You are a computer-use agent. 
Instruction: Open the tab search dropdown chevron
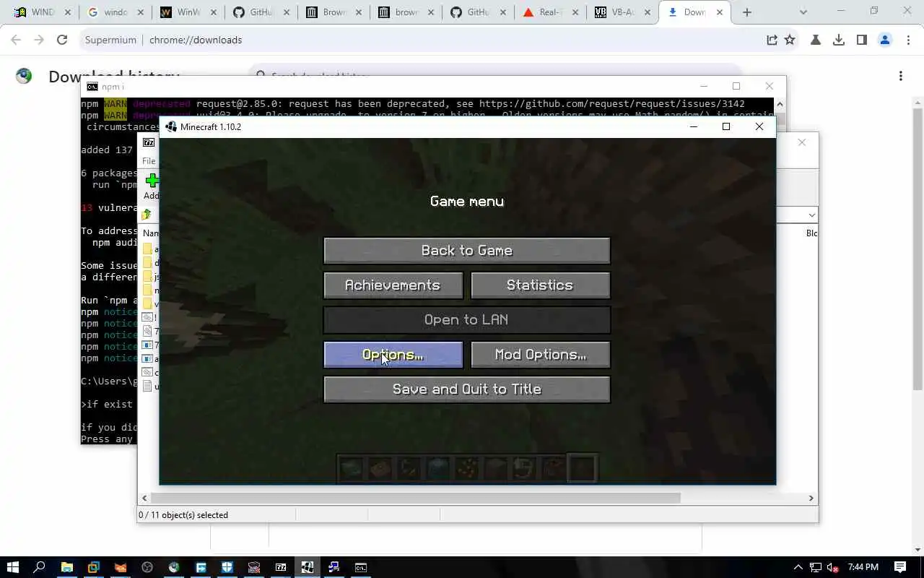tap(805, 12)
